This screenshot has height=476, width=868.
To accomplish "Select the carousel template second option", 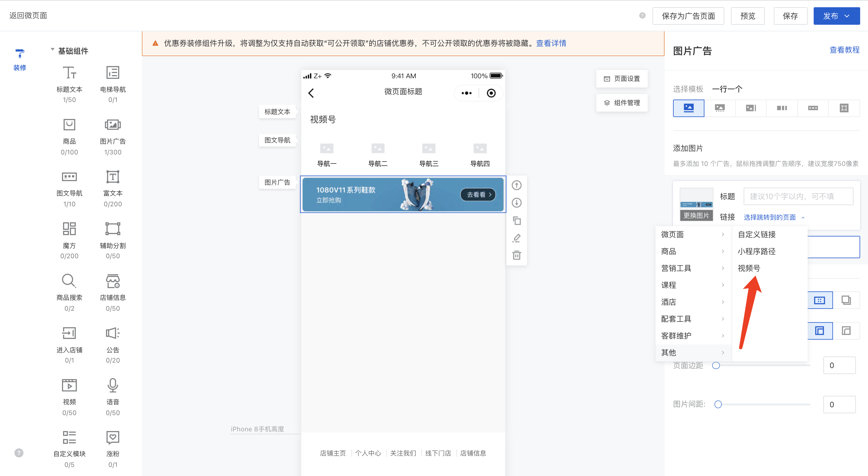I will click(x=720, y=108).
